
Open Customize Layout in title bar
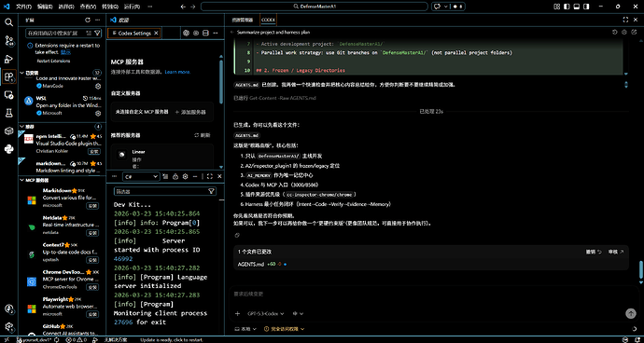[x=557, y=7]
